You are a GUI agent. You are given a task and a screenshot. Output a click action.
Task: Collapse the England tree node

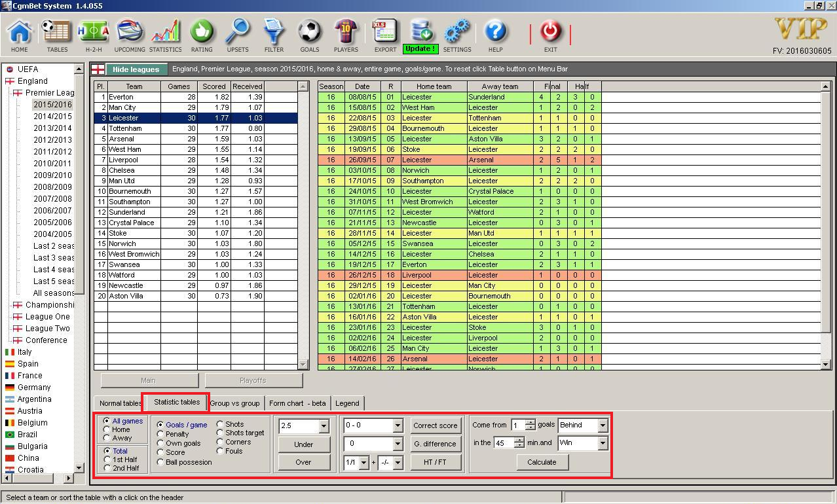click(x=9, y=81)
